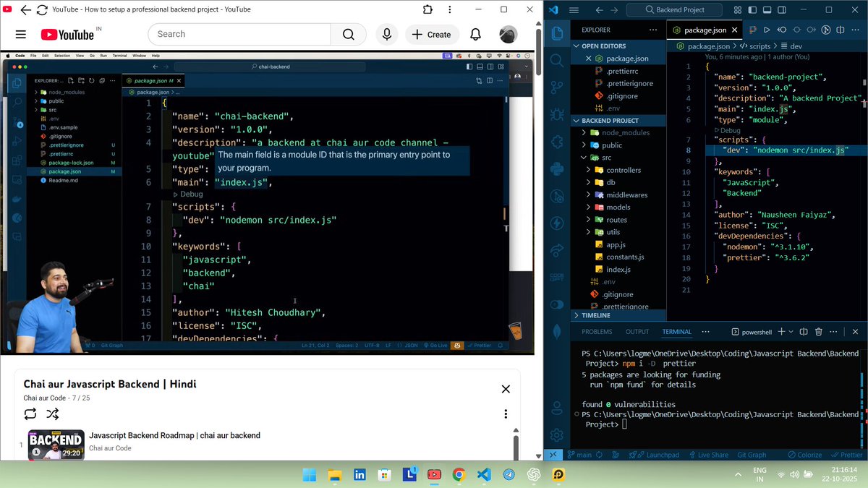Close the terminal panel with X
868x488 pixels.
[856, 332]
